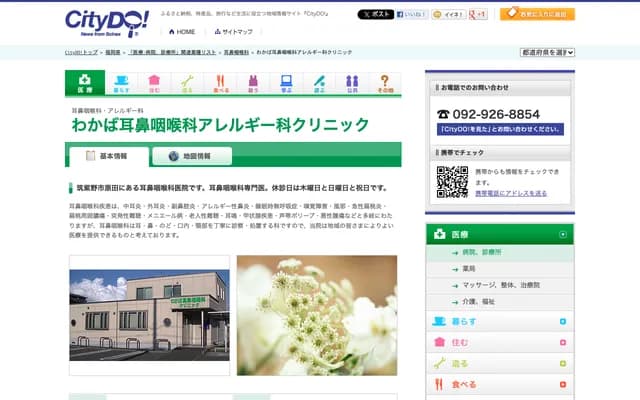Click the Google +1 button
This screenshot has height=400, width=640.
(x=478, y=14)
